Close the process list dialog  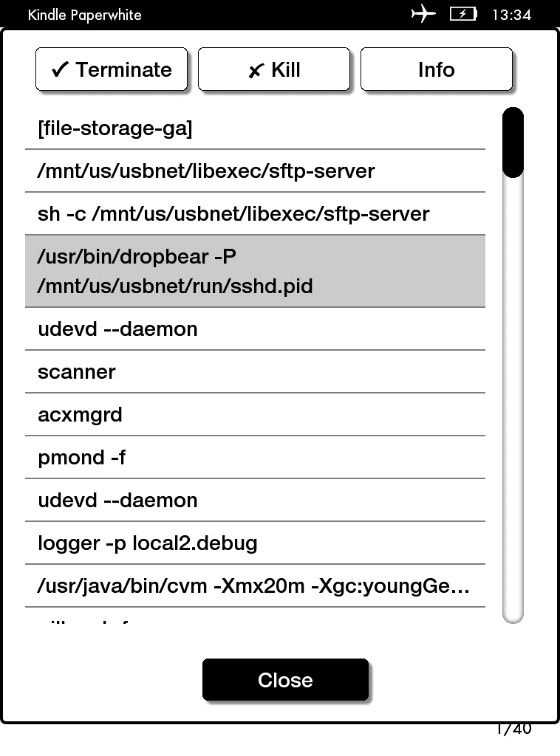tap(285, 680)
